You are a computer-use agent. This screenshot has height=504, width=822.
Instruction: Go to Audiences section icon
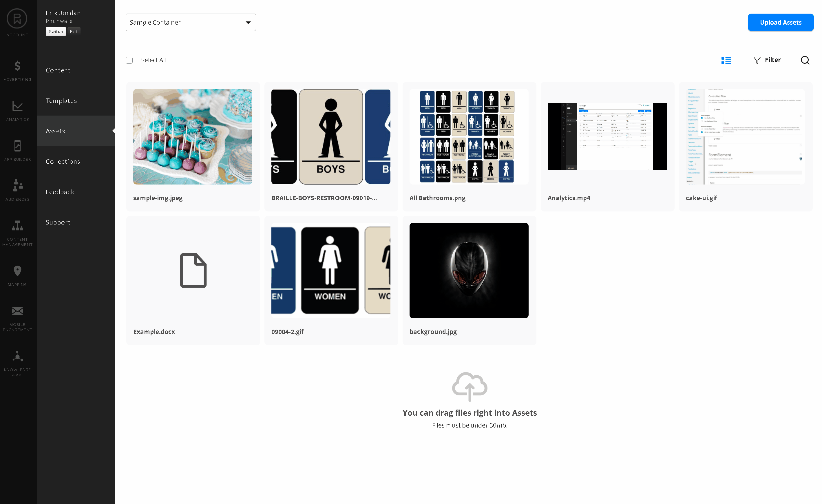[x=17, y=186]
